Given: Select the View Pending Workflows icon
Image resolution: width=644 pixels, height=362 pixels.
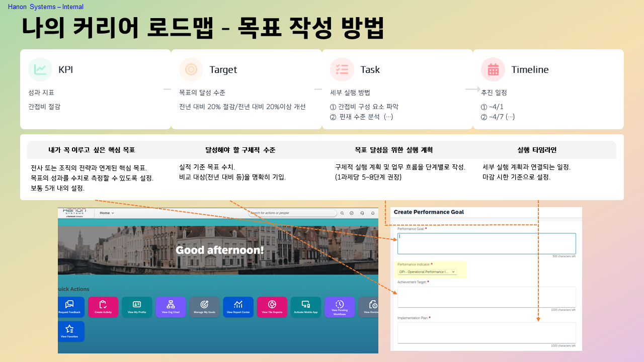Looking at the screenshot, I should pyautogui.click(x=339, y=306).
